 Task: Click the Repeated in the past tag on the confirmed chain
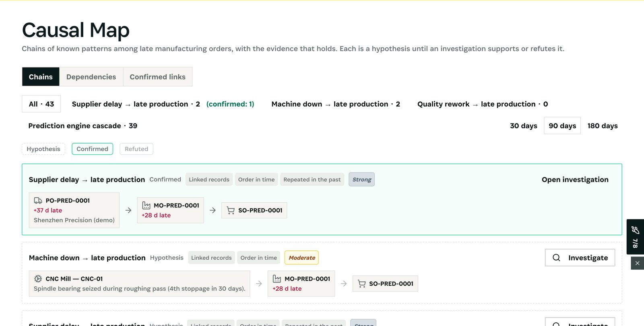pos(312,180)
